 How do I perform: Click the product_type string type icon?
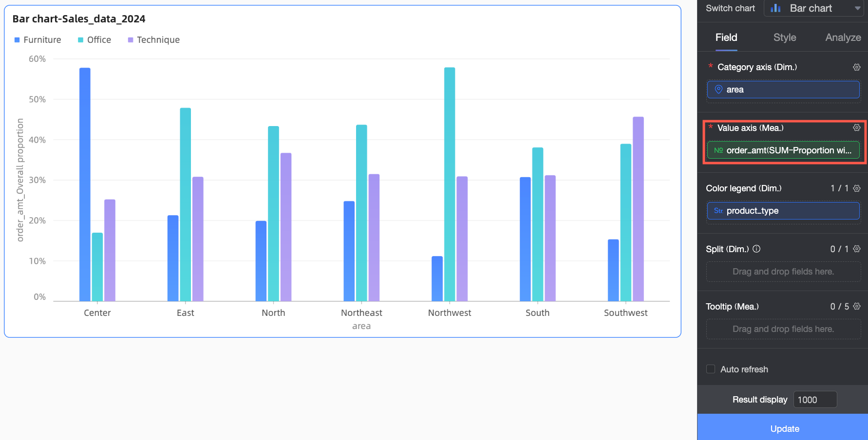[x=718, y=211]
